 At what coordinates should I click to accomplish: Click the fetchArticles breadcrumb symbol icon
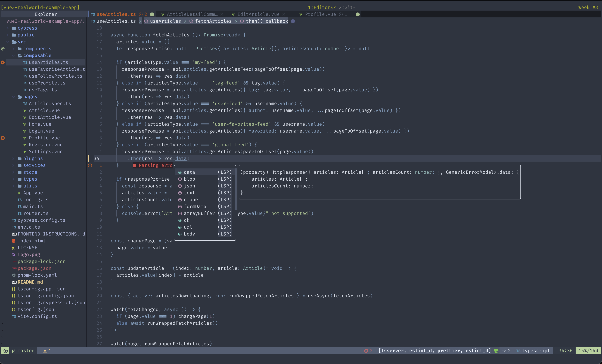(x=191, y=21)
